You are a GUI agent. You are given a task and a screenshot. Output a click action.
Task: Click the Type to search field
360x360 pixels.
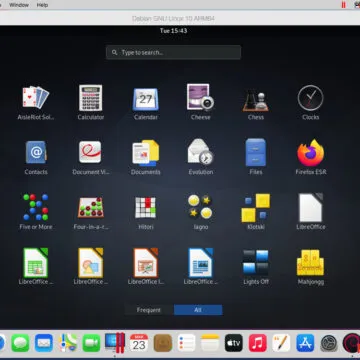(173, 52)
